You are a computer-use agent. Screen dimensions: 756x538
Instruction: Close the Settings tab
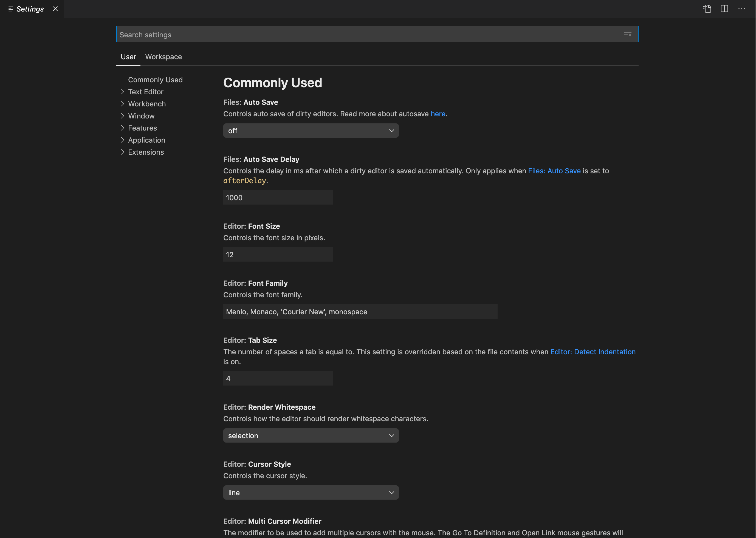[55, 9]
